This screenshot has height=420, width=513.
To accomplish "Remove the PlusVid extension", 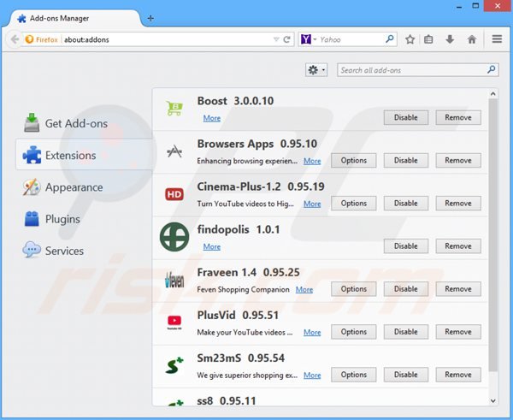I will click(458, 332).
